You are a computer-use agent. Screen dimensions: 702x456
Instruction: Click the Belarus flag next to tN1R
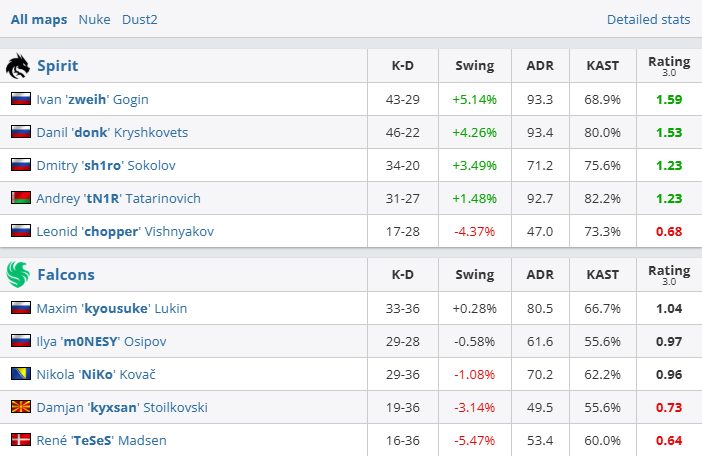(20, 199)
